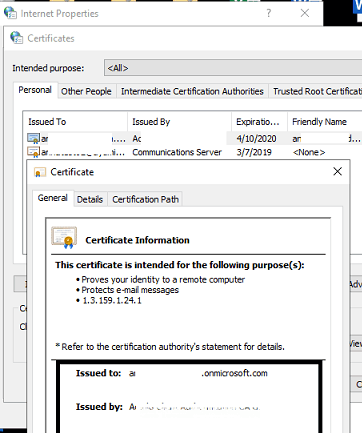
Task: Sort by the Expiration column header
Action: (x=259, y=122)
